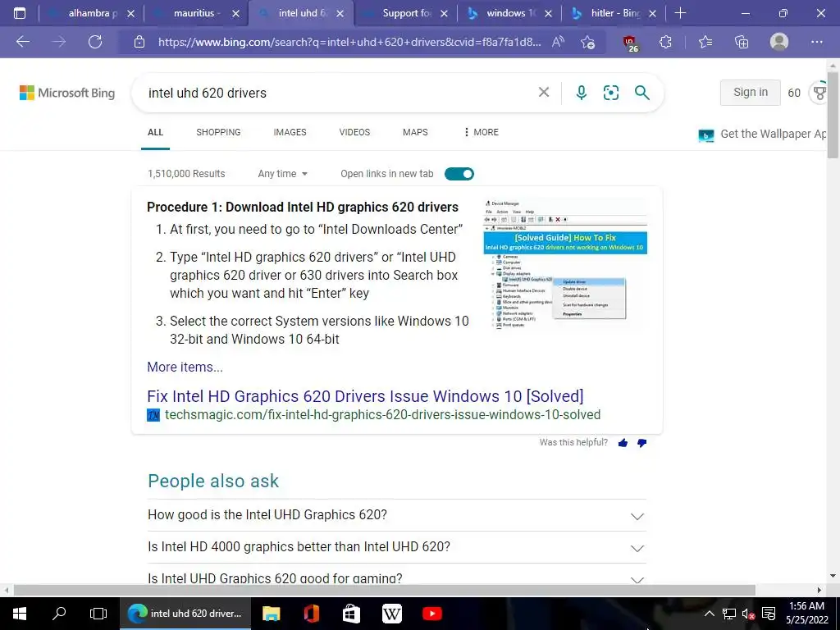Viewport: 840px width, 630px height.
Task: View site information lock icon
Action: click(x=139, y=42)
